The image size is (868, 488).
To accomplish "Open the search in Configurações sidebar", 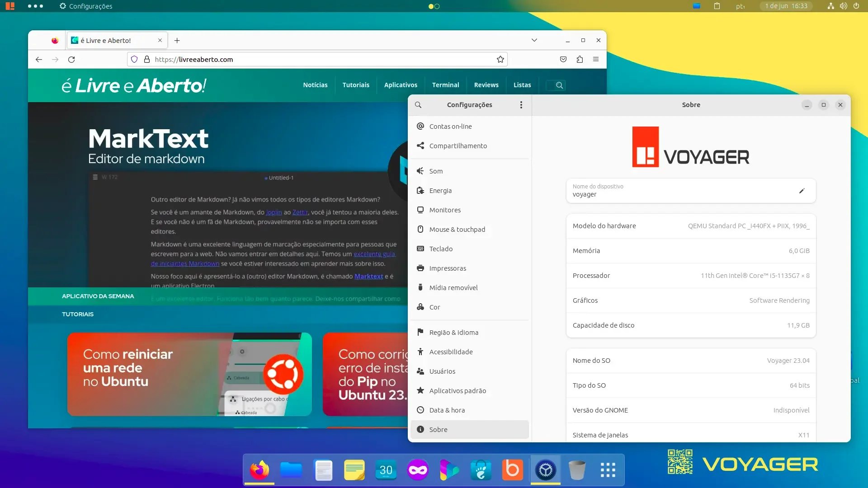I will point(418,105).
